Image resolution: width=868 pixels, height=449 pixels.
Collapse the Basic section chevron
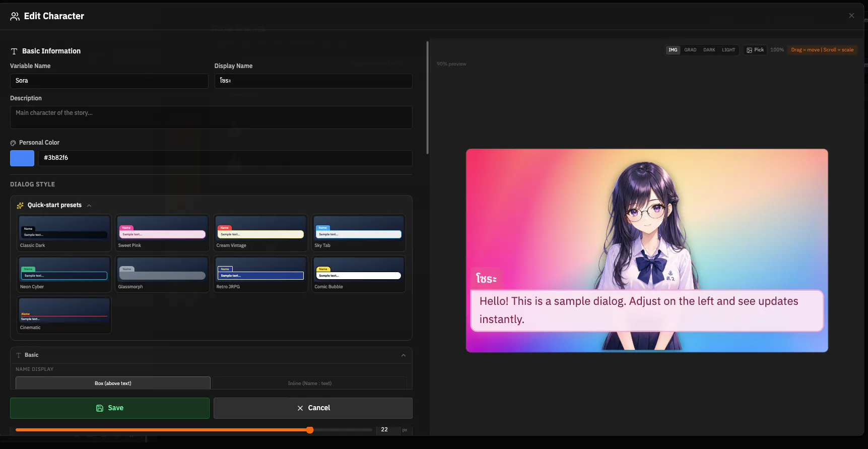[x=403, y=355]
